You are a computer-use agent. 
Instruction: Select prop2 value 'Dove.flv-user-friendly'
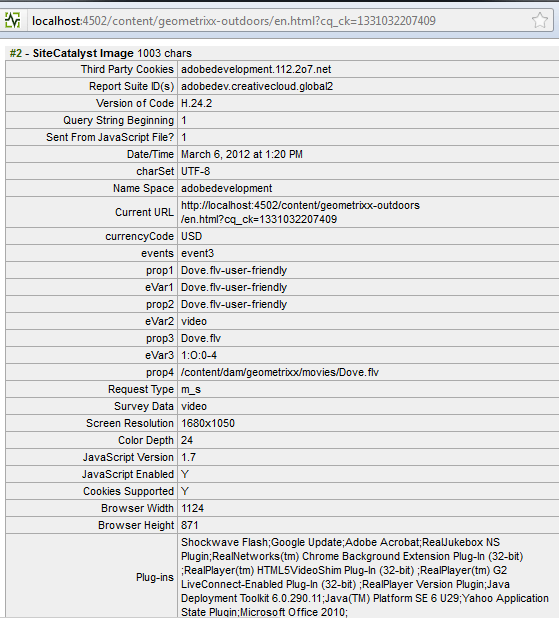tap(234, 304)
